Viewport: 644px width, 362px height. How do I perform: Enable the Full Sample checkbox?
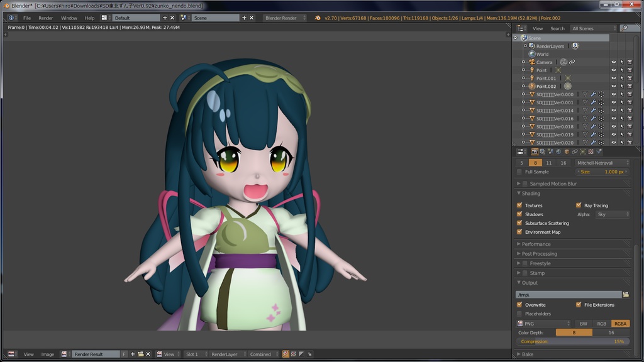point(521,172)
